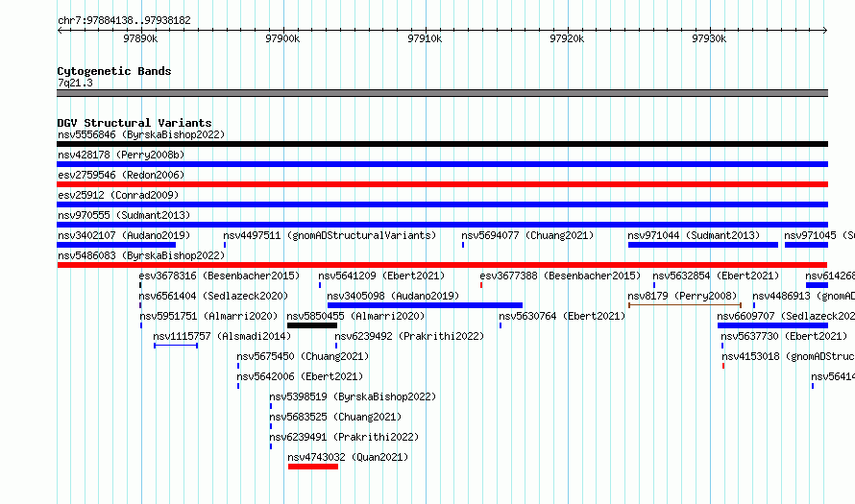The height and width of the screenshot is (504, 855).
Task: Select red bar under nsv4743032
Action: (x=313, y=467)
